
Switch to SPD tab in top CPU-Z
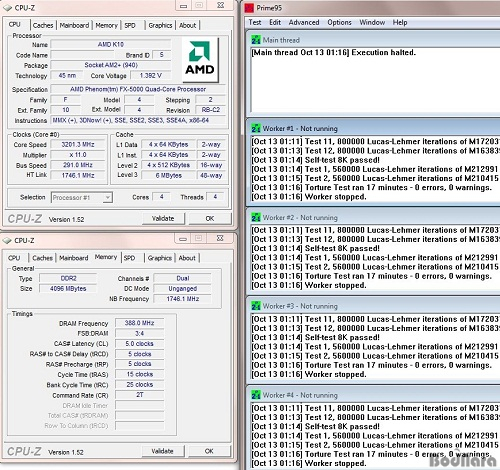point(130,25)
